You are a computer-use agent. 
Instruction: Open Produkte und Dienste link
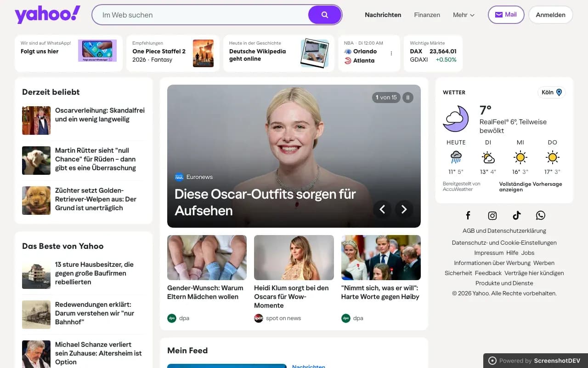(504, 283)
